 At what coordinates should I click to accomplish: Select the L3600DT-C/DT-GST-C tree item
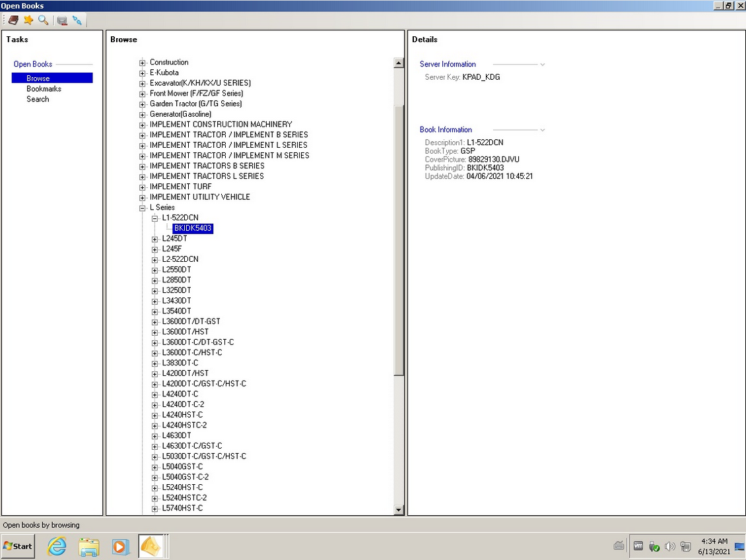(x=198, y=342)
